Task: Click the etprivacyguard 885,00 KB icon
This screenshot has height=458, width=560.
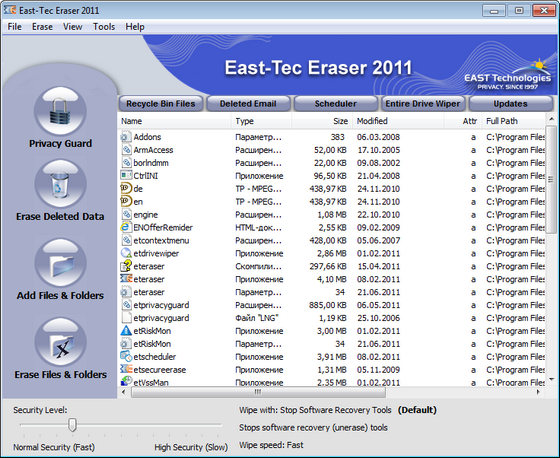Action: pos(126,305)
